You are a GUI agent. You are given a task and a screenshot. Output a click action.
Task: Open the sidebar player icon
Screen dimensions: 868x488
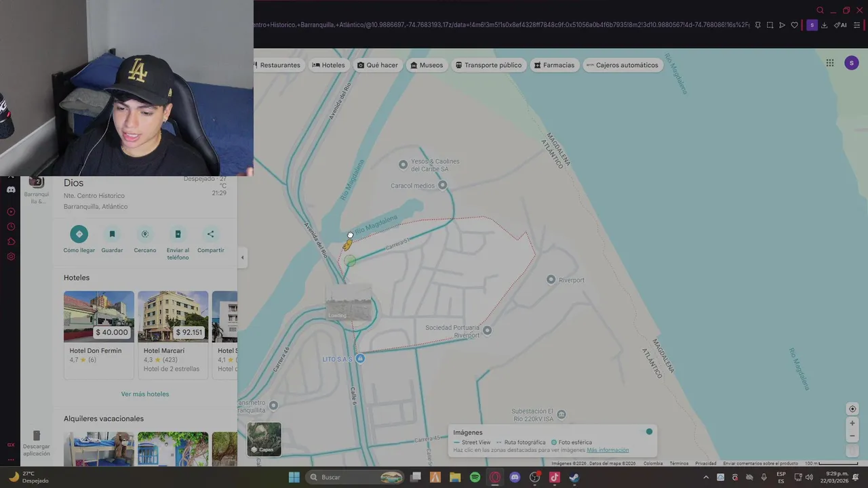[11, 212]
